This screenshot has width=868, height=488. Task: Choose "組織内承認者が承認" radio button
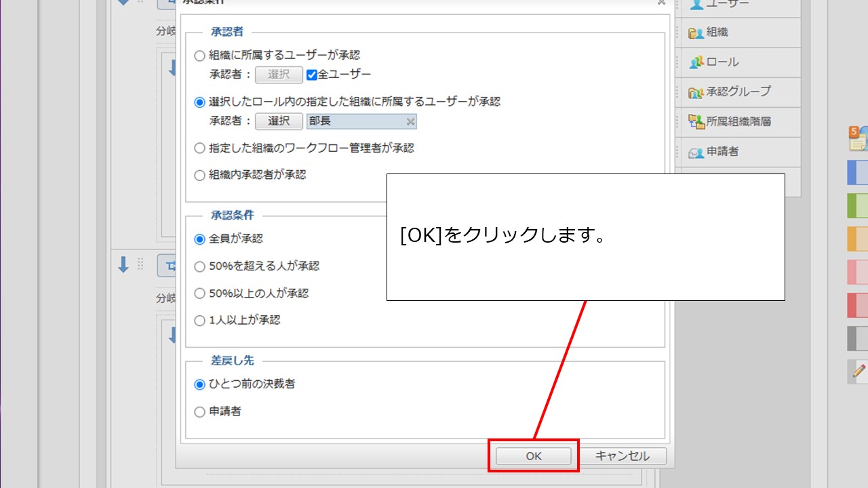click(199, 176)
